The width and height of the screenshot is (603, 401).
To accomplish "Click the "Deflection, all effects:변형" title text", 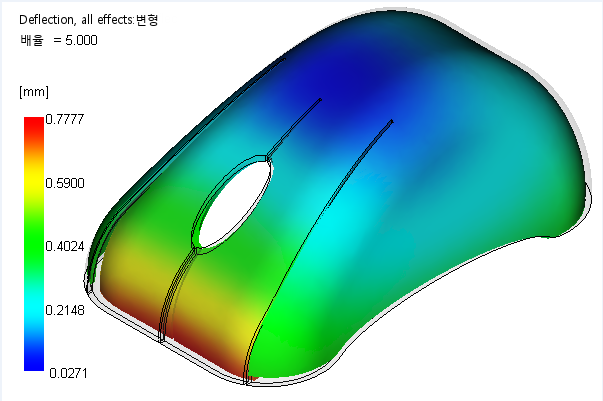I will 88,20.
